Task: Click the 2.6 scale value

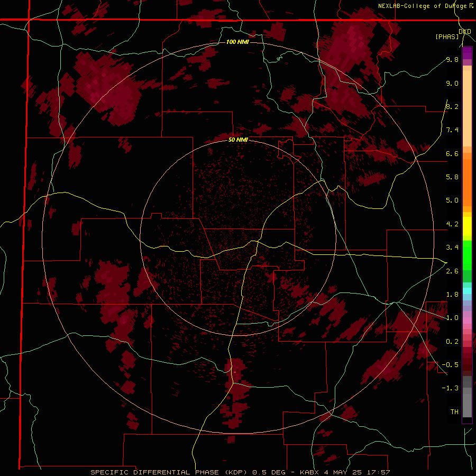Action: (452, 271)
